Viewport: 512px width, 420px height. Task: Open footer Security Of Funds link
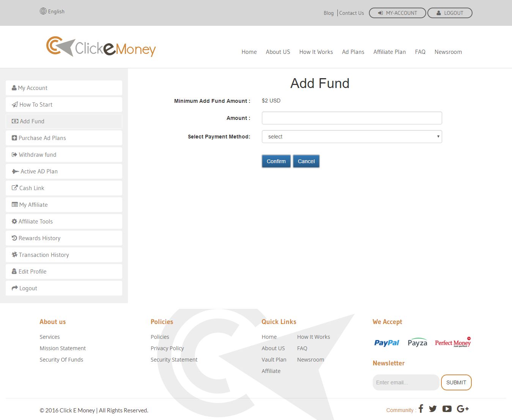coord(61,360)
